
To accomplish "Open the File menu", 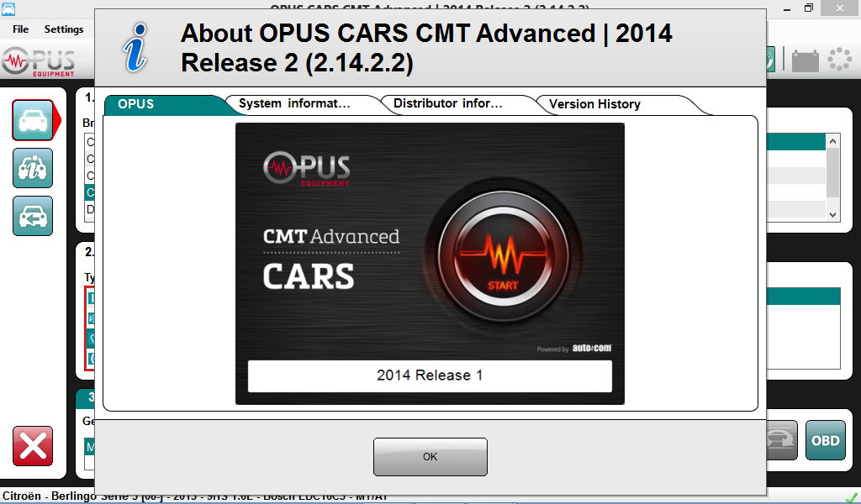I will [20, 29].
